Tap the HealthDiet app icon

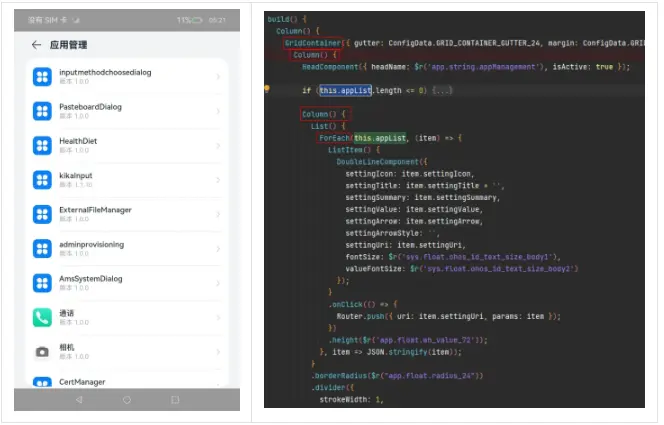coord(42,146)
